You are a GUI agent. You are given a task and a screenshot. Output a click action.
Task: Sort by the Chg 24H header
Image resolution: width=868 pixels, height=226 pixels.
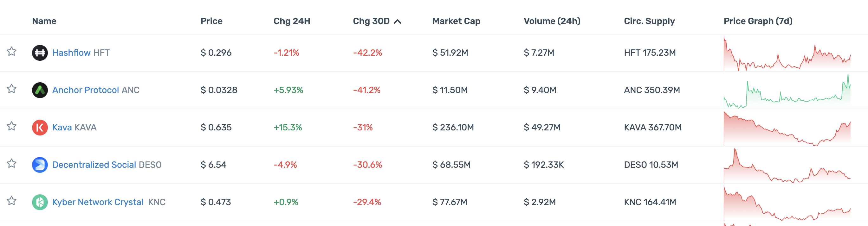[291, 21]
